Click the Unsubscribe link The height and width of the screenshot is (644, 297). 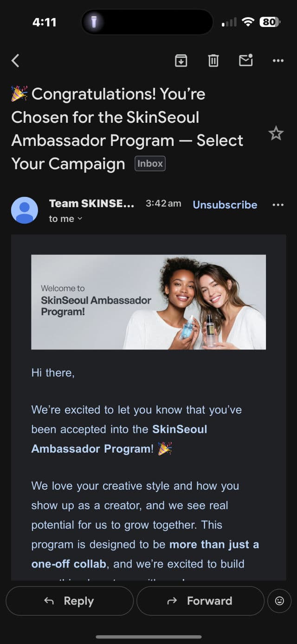point(225,205)
